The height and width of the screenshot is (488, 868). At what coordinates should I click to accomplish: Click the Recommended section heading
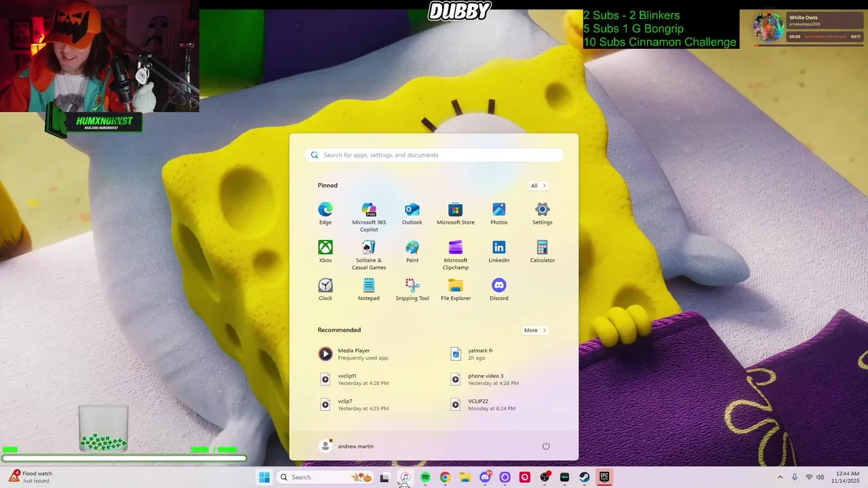point(339,330)
